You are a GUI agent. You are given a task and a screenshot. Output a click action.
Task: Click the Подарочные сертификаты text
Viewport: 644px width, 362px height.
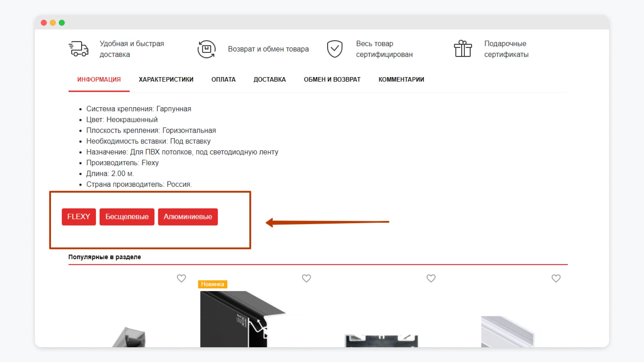click(x=506, y=49)
